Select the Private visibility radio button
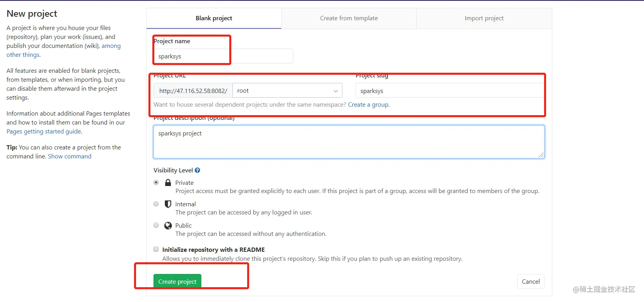Screen dimensions: 644x302 click(x=156, y=182)
